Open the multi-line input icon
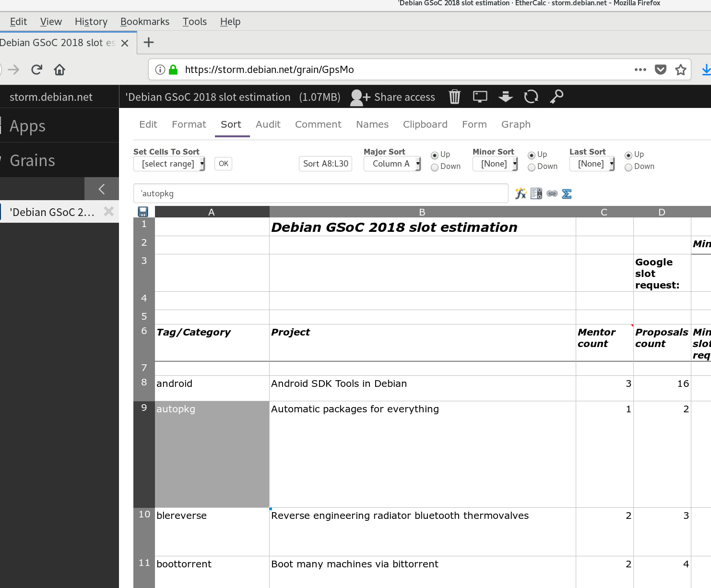The width and height of the screenshot is (711, 588). 536,193
